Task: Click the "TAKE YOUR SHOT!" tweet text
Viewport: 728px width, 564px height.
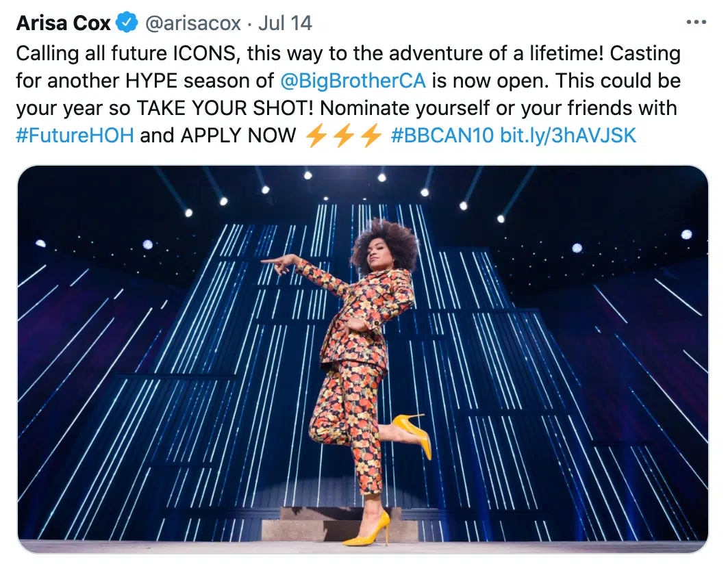Action: point(225,108)
